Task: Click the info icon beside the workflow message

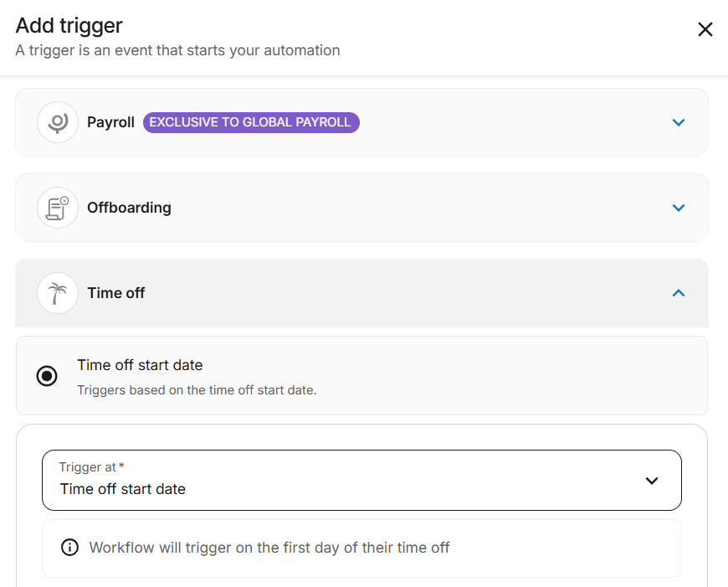Action: point(70,547)
